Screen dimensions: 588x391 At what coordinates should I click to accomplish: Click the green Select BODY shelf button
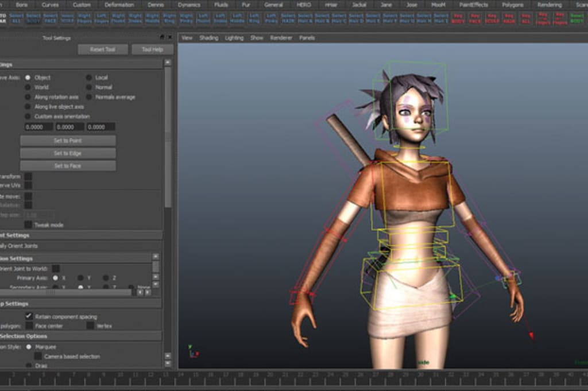pos(577,18)
